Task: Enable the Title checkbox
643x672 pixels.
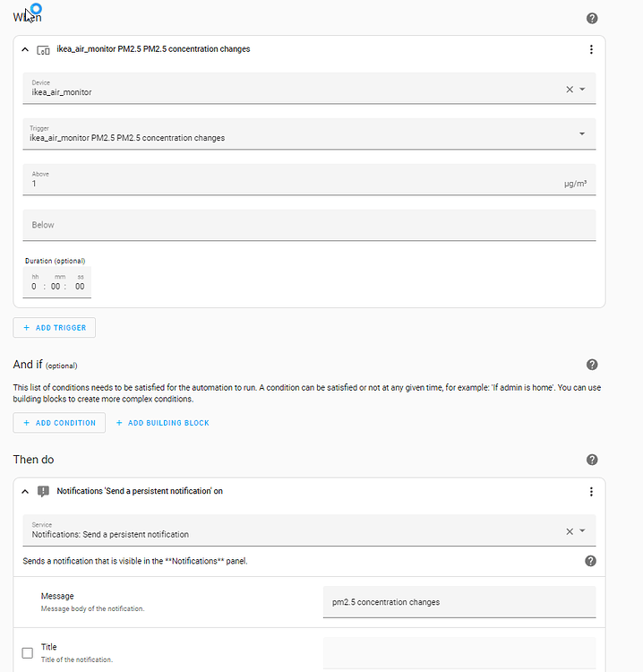Action: pyautogui.click(x=28, y=652)
